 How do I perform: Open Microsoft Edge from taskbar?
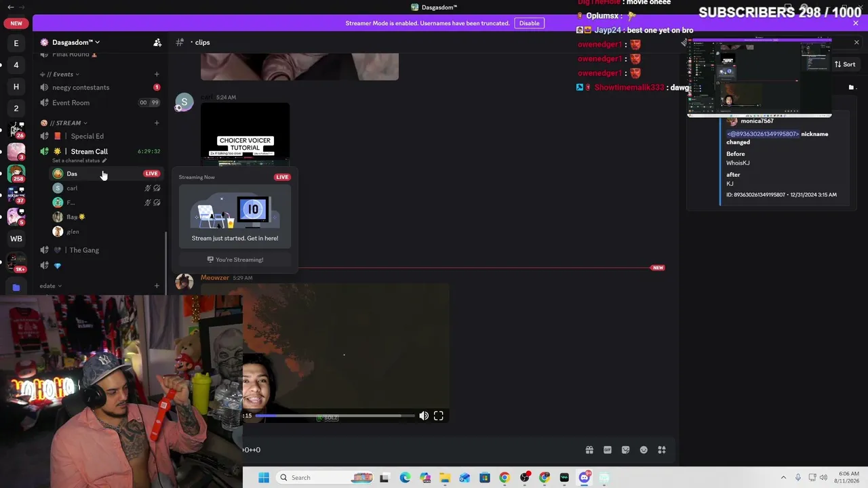(x=405, y=477)
